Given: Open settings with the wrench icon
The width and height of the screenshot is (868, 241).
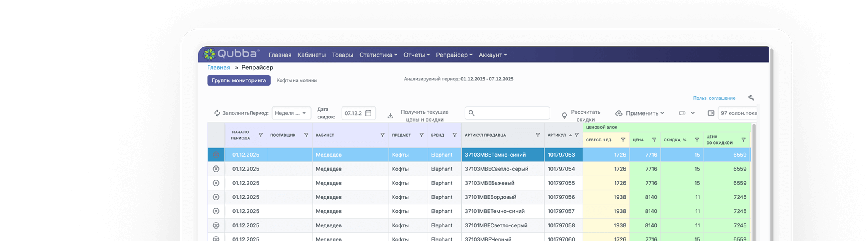Looking at the screenshot, I should 751,98.
